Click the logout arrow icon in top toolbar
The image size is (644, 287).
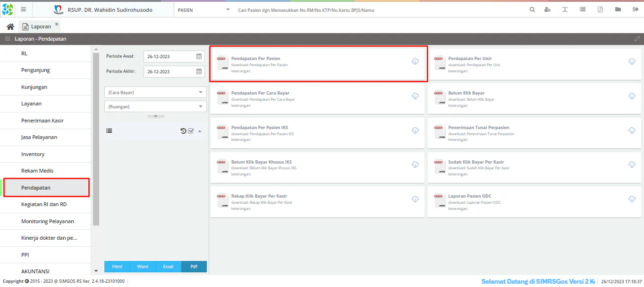tap(635, 9)
